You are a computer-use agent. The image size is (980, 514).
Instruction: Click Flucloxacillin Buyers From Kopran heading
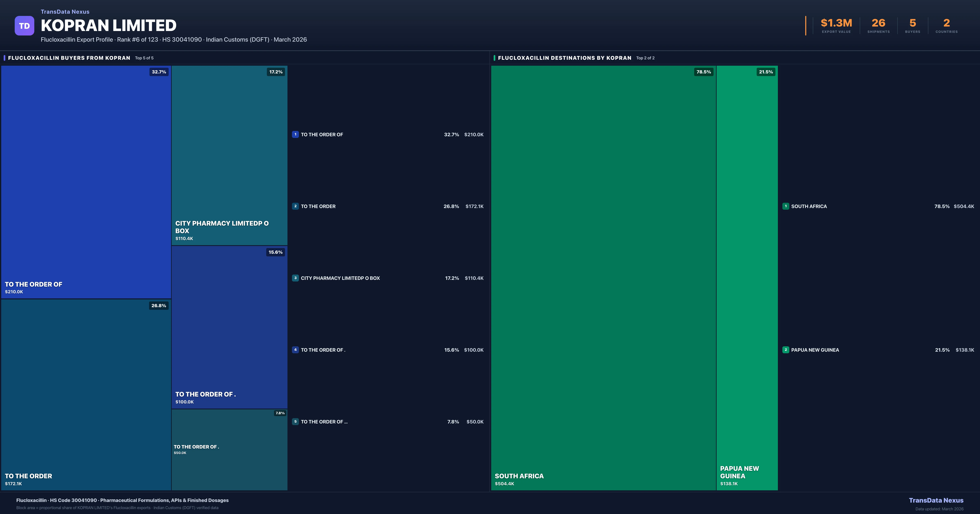[69, 58]
